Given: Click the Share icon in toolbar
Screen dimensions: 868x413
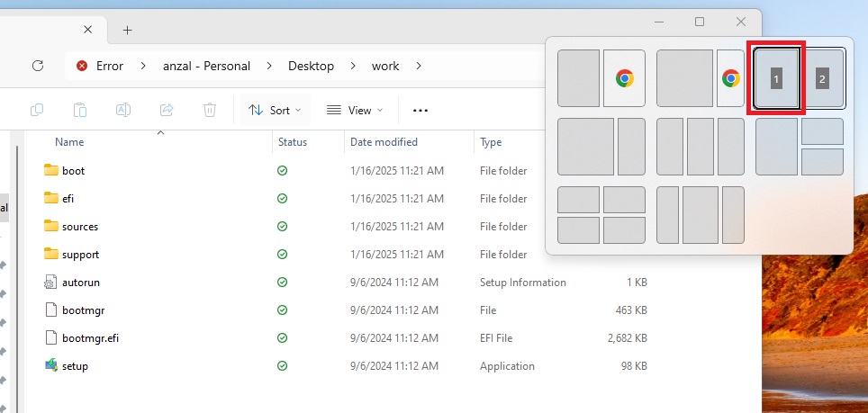Looking at the screenshot, I should coord(167,110).
